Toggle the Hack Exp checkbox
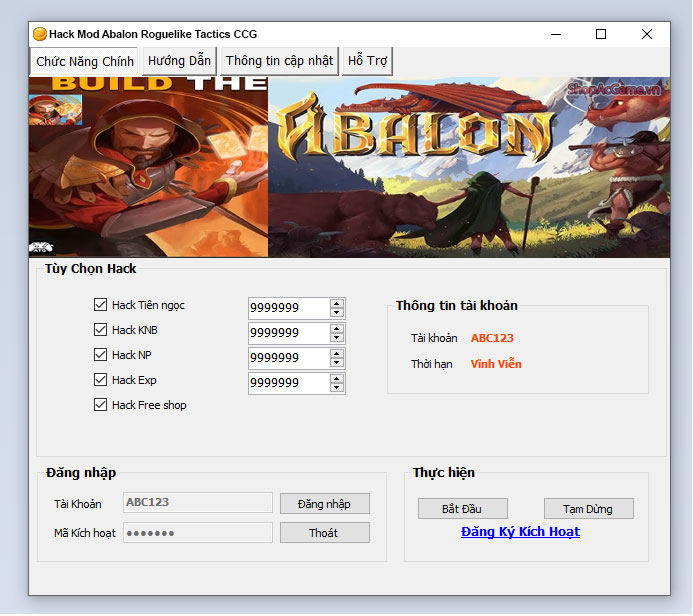Viewport: 693px width, 616px height. coord(100,380)
